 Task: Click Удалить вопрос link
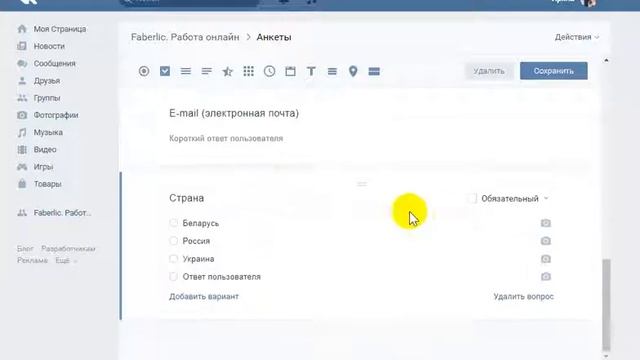click(523, 296)
